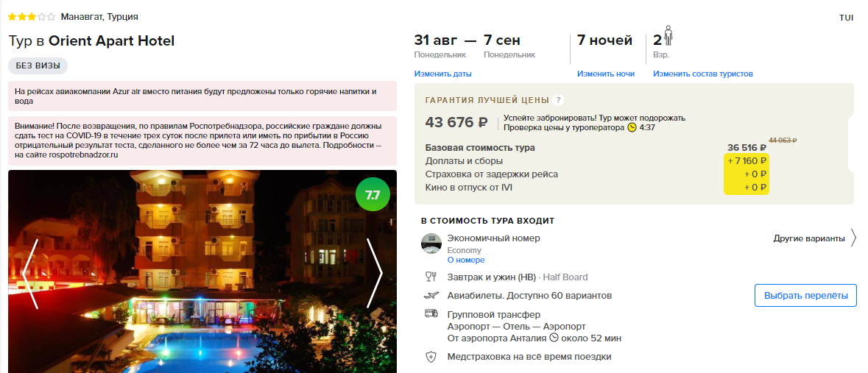The width and height of the screenshot is (868, 373).
Task: Expand other room options chevron
Action: (853, 238)
